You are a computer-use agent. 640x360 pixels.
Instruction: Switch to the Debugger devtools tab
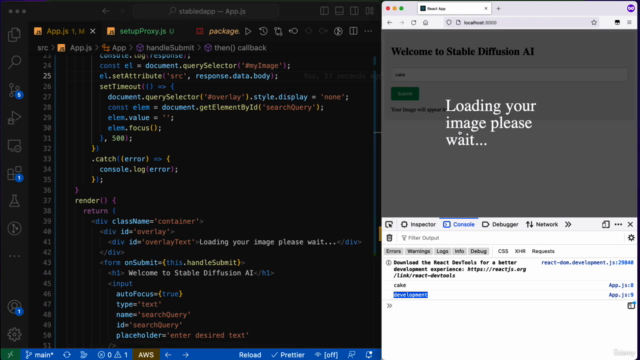[x=500, y=224]
